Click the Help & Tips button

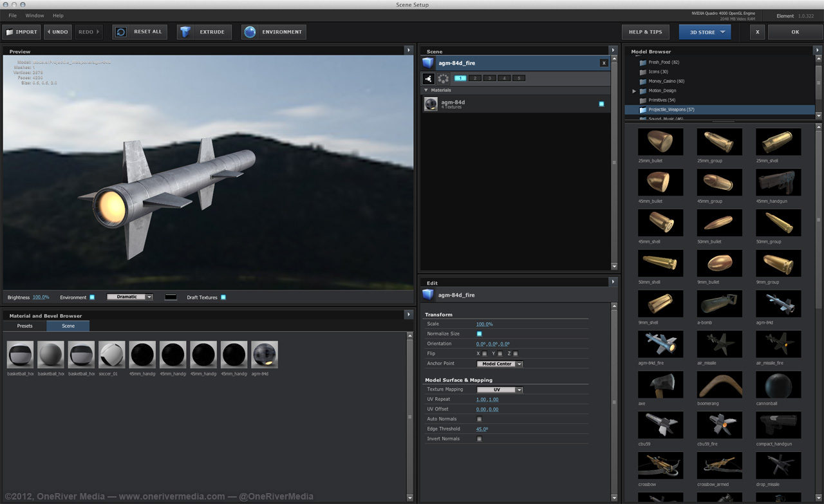(645, 32)
